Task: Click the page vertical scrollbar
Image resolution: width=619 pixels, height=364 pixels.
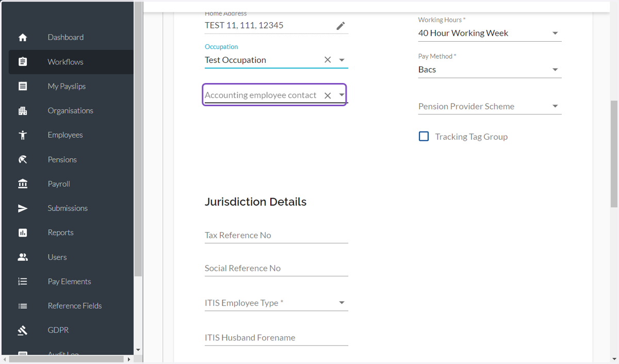Action: coord(614,154)
